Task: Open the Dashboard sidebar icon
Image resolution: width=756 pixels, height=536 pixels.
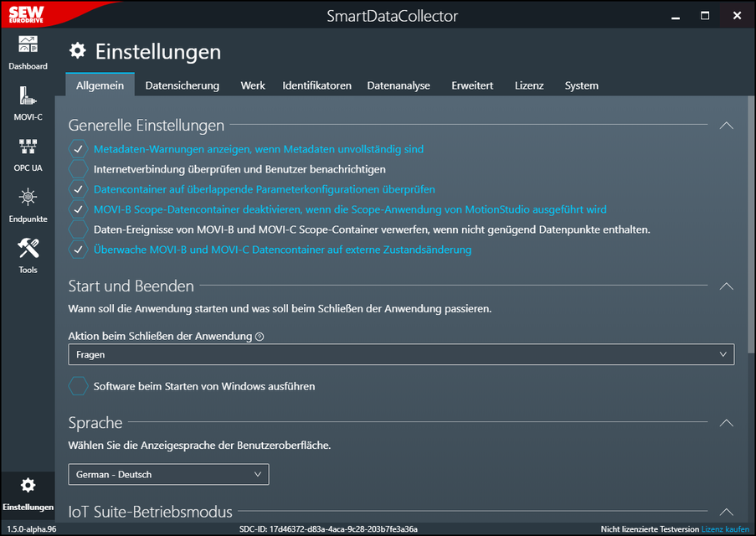Action: pyautogui.click(x=28, y=52)
